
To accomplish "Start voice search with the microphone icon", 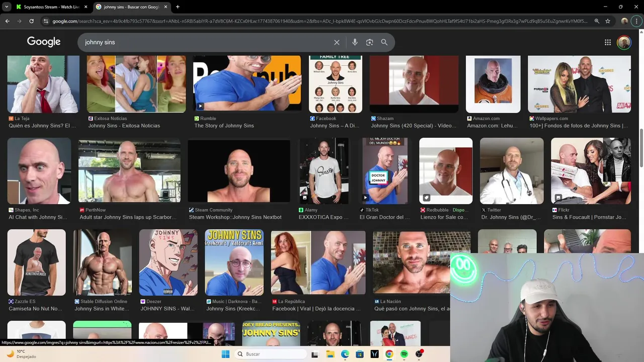I will pyautogui.click(x=355, y=42).
